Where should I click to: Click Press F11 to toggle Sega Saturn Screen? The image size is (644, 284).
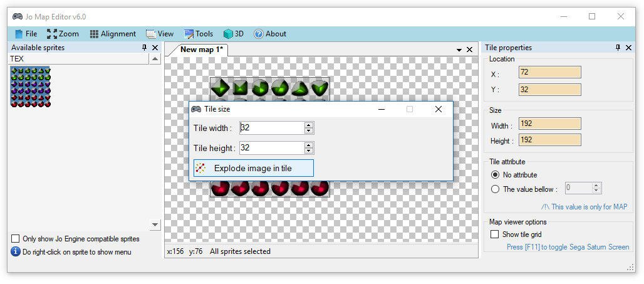tap(568, 247)
